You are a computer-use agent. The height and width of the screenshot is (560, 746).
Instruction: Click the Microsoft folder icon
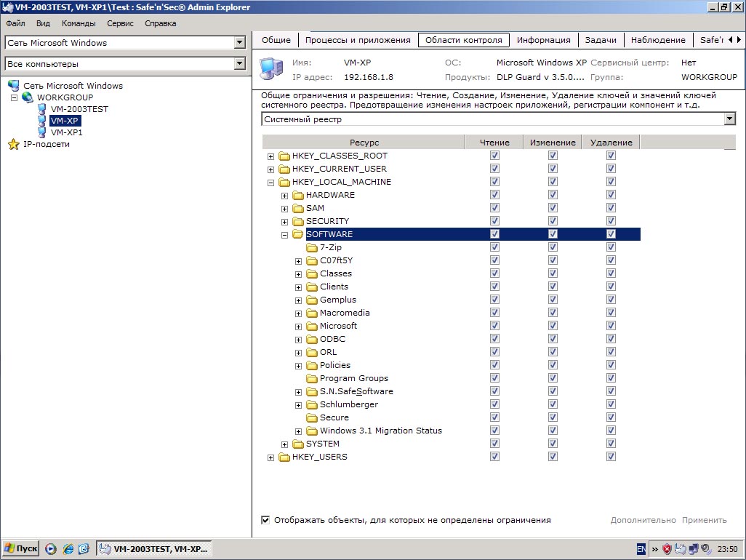312,326
